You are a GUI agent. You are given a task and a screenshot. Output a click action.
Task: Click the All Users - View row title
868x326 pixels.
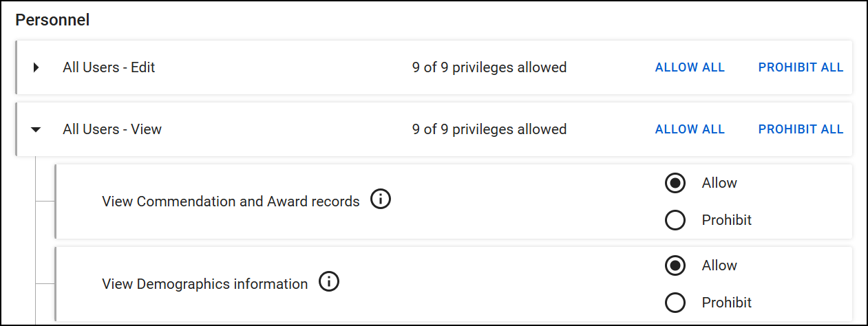pos(112,129)
